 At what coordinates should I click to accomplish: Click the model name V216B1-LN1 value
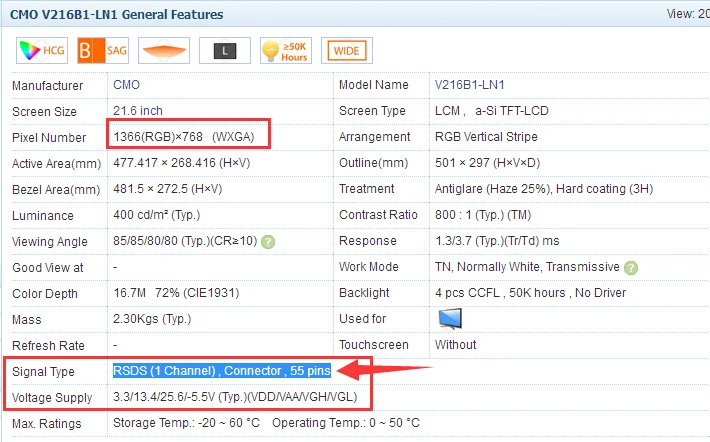(x=470, y=85)
